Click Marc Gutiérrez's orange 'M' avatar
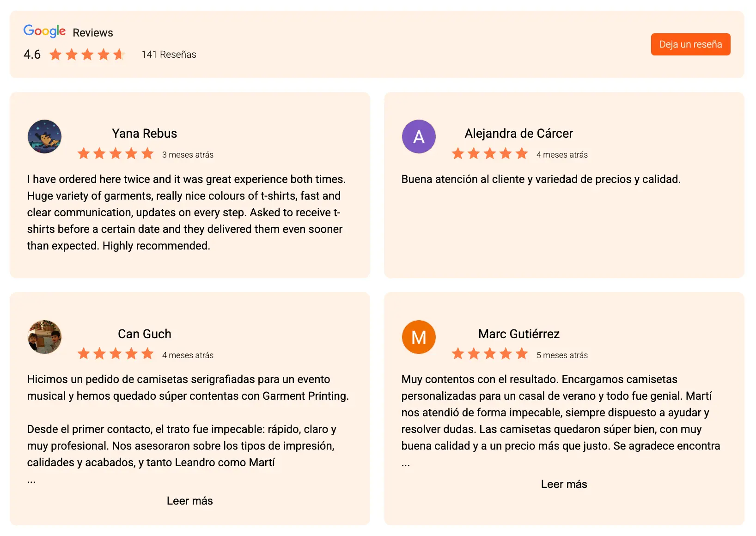The width and height of the screenshot is (756, 536). [x=419, y=337]
